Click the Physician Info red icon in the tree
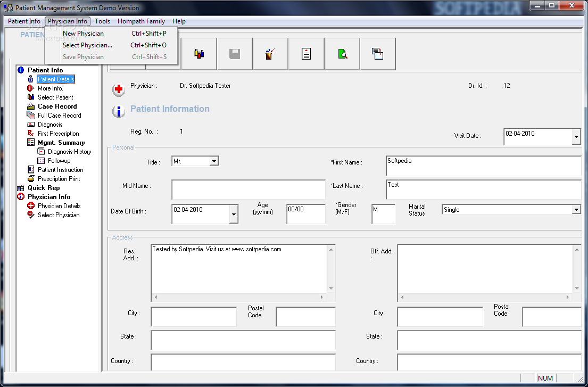Viewport: 588px width, 387px height. [x=21, y=197]
